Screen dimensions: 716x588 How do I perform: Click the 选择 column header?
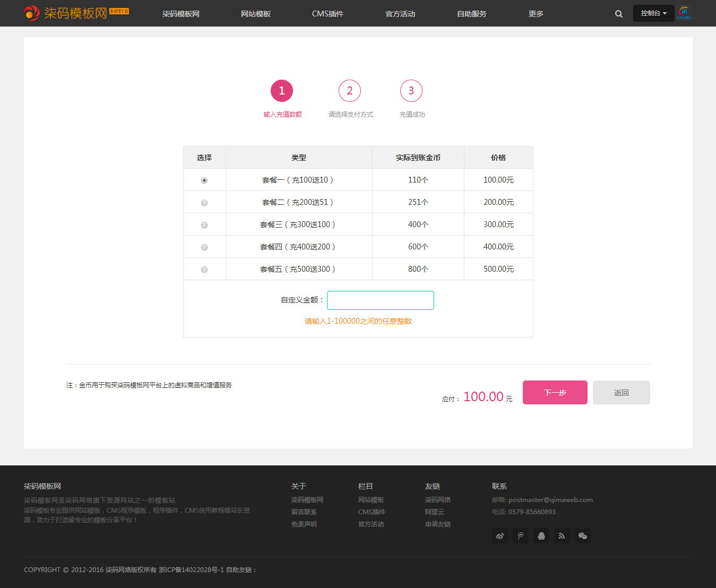coord(204,158)
